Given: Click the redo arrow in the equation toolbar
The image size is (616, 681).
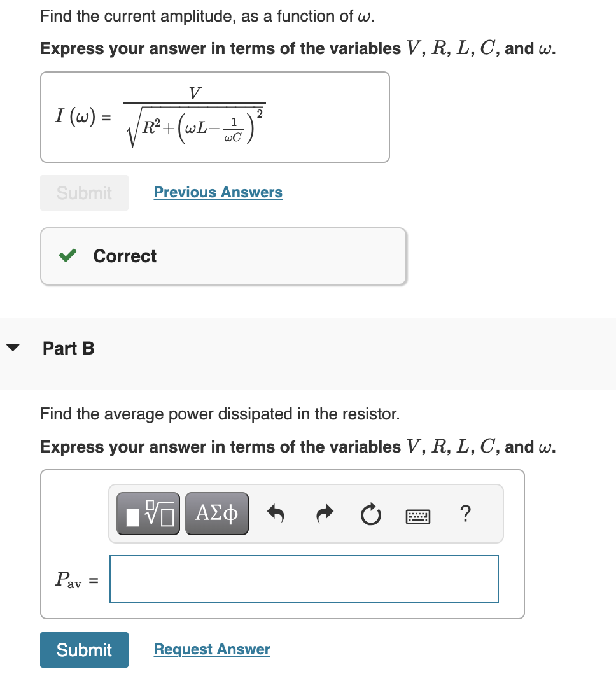Looking at the screenshot, I should coord(324,513).
